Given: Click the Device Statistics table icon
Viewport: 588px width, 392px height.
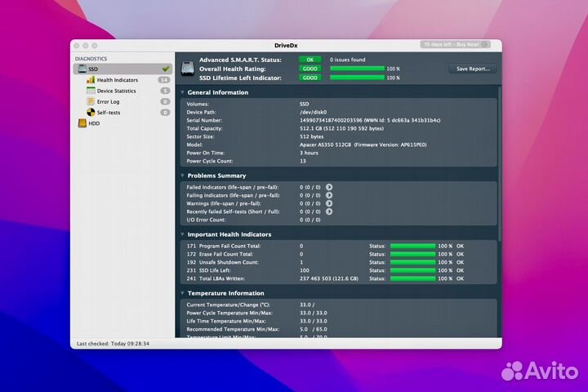Looking at the screenshot, I should [91, 91].
